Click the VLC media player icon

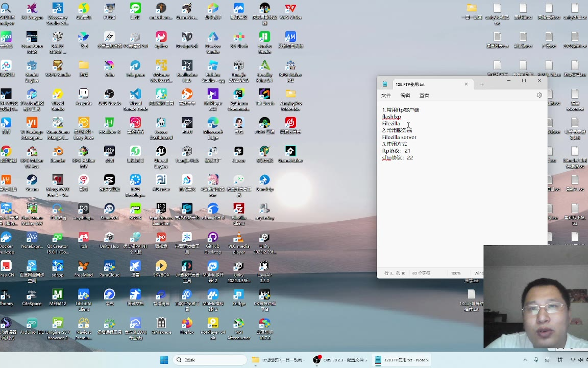click(x=239, y=243)
